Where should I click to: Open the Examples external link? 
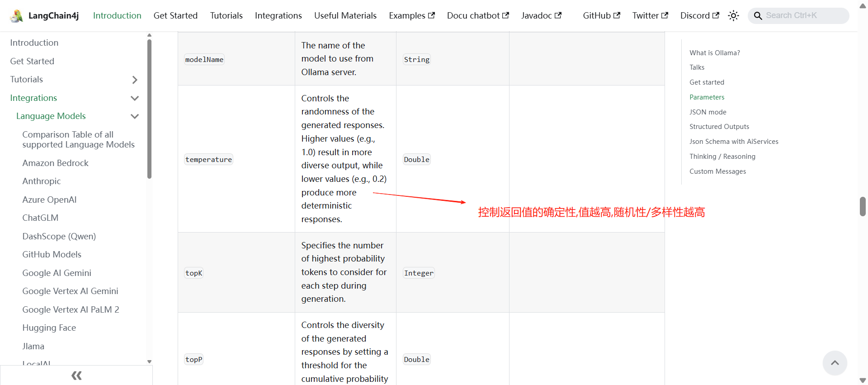pos(412,16)
